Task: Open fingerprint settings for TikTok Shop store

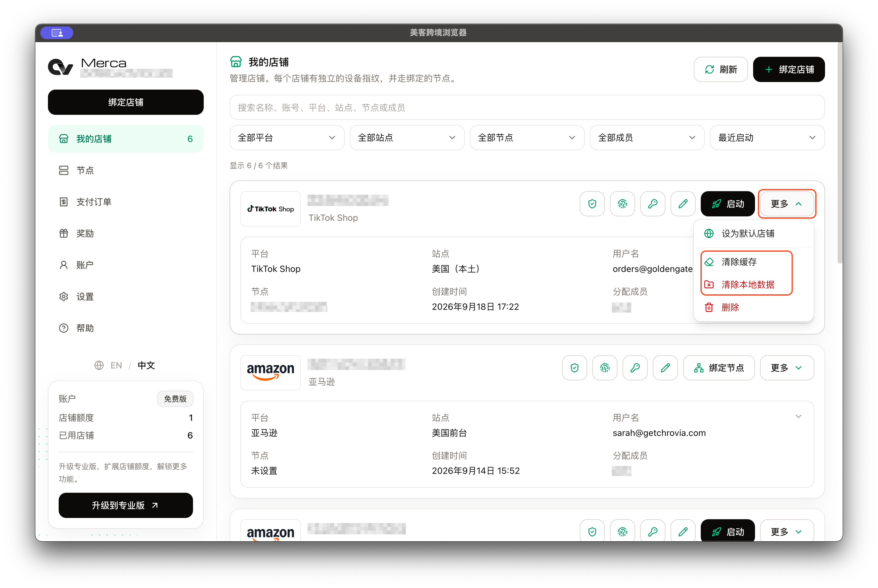Action: click(x=622, y=204)
